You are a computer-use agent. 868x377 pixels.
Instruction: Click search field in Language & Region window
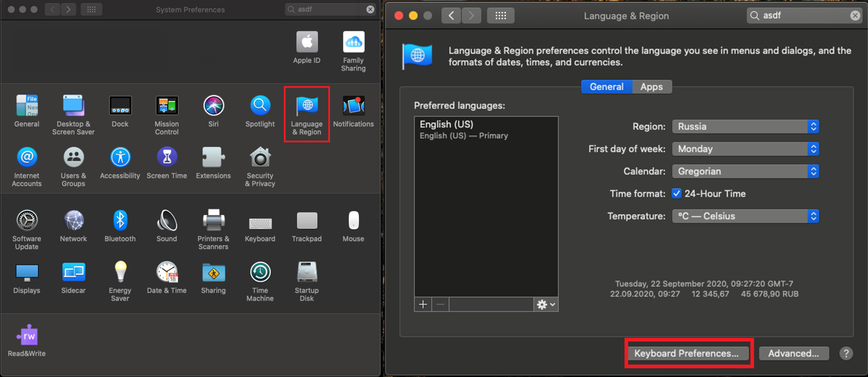coord(804,16)
